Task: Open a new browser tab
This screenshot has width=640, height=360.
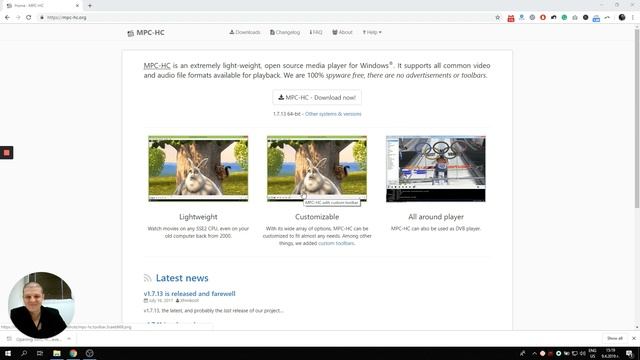Action: [90, 6]
